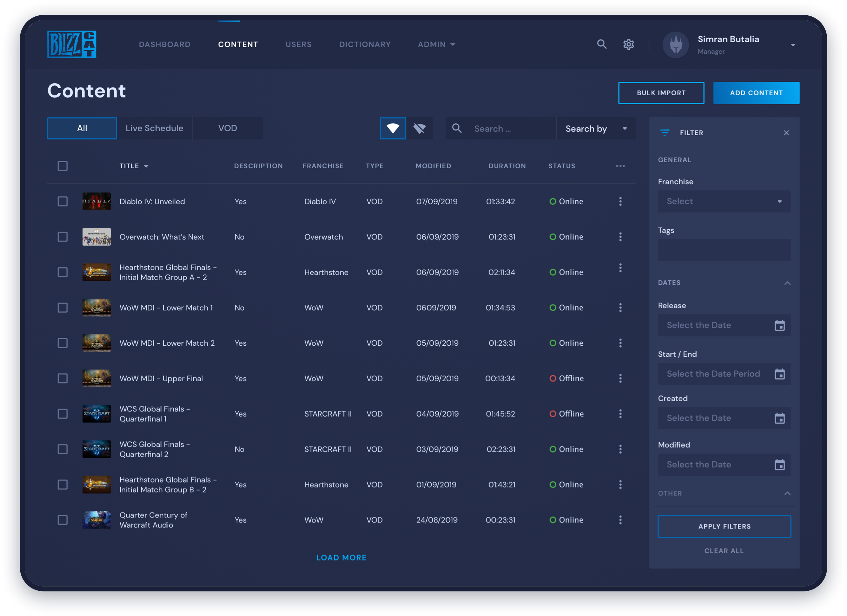Click the Tags input field
847x616 pixels.
(724, 250)
